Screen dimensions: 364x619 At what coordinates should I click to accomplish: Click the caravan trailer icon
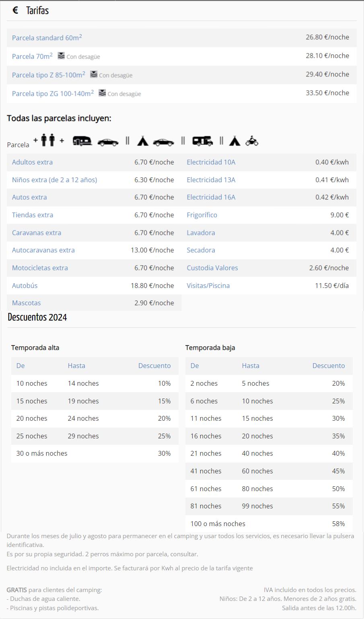pos(82,141)
